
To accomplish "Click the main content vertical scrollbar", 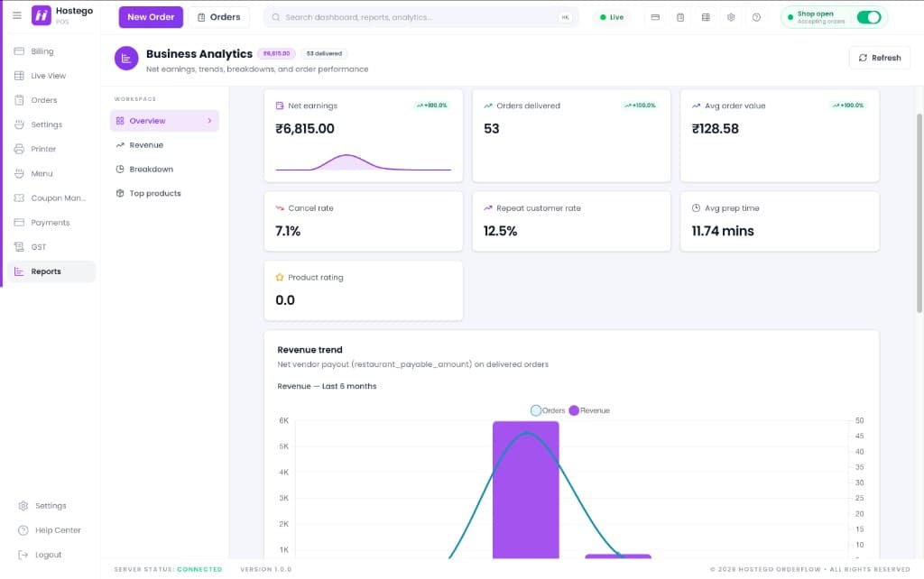I will (919, 212).
